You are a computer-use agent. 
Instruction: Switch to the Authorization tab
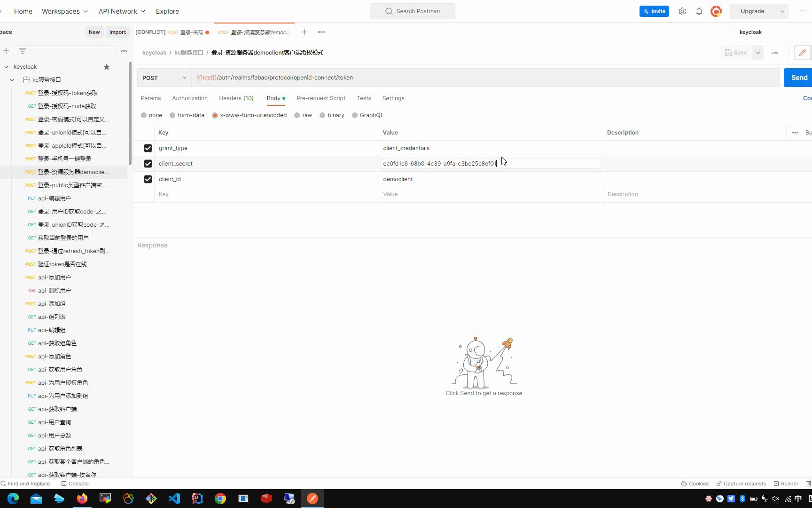(190, 98)
